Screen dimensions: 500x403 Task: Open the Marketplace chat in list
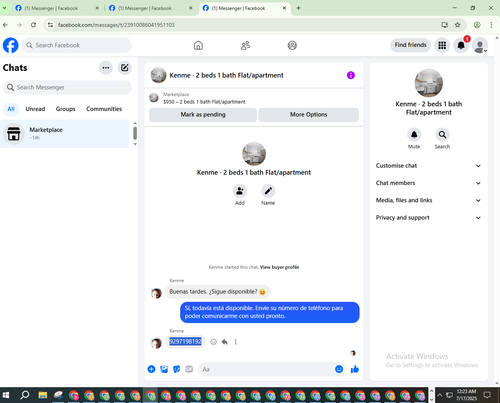[64, 134]
